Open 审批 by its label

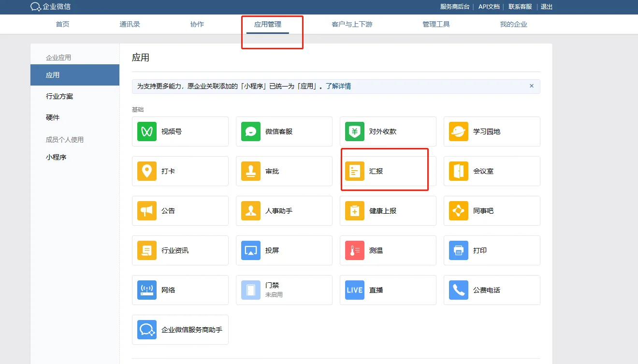(272, 171)
